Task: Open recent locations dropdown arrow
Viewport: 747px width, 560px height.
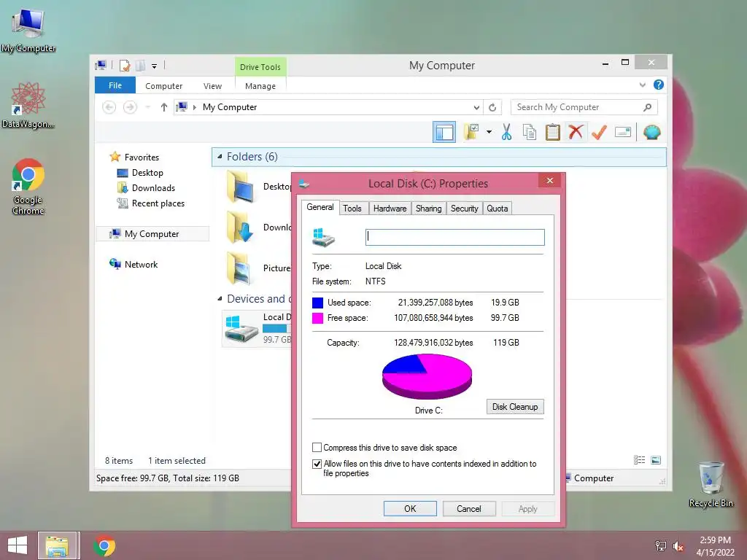Action: pos(147,107)
